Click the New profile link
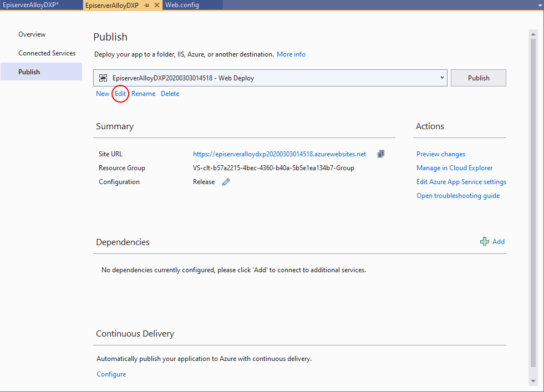The image size is (544, 392). (103, 94)
